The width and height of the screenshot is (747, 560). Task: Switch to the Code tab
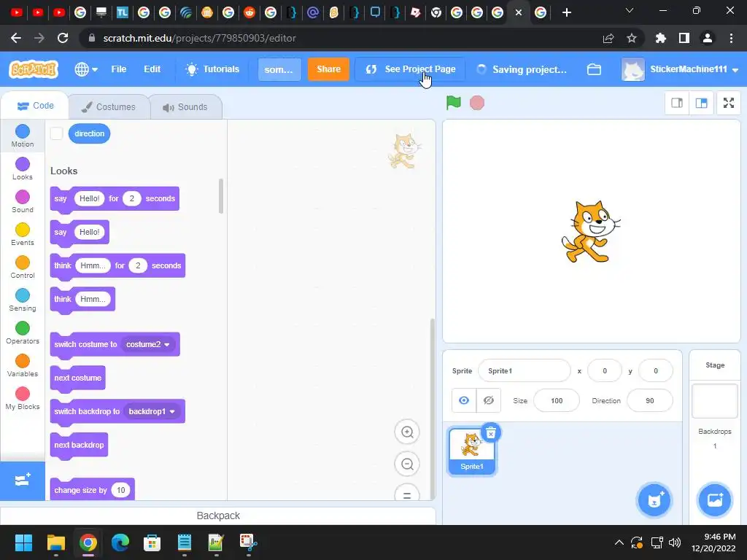pyautogui.click(x=35, y=106)
